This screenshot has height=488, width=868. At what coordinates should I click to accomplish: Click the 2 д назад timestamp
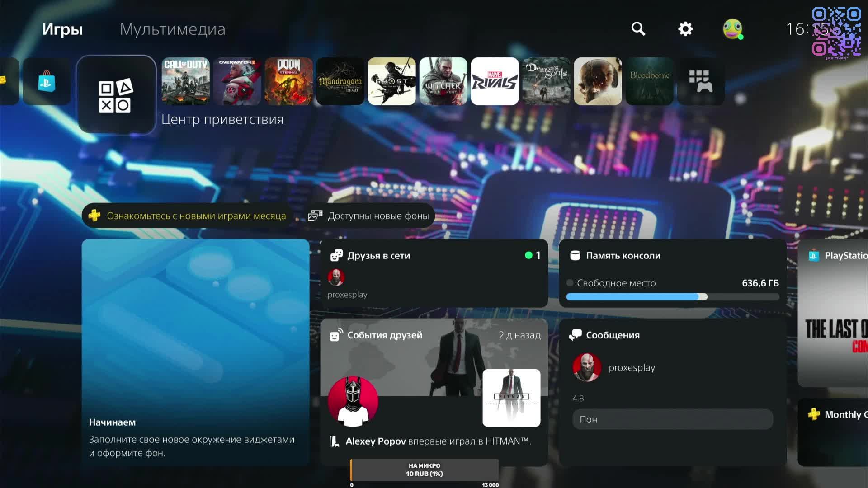[519, 335]
